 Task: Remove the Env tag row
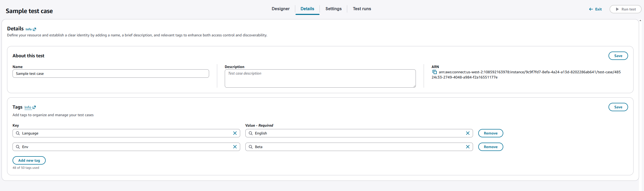pos(490,147)
